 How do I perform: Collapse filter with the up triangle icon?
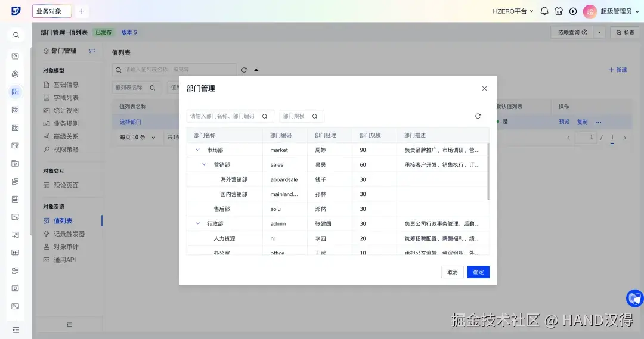(256, 70)
